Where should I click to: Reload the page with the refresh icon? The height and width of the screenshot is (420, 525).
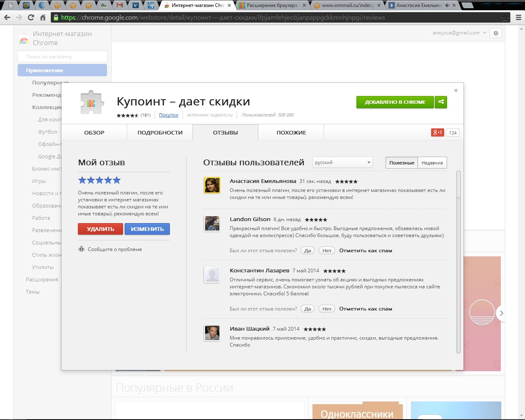(x=31, y=18)
